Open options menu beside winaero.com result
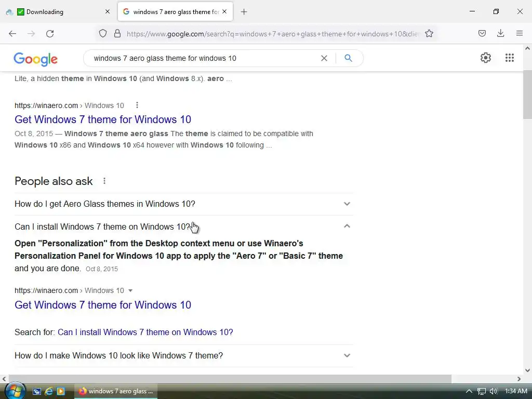This screenshot has height=399, width=532. pos(137,105)
